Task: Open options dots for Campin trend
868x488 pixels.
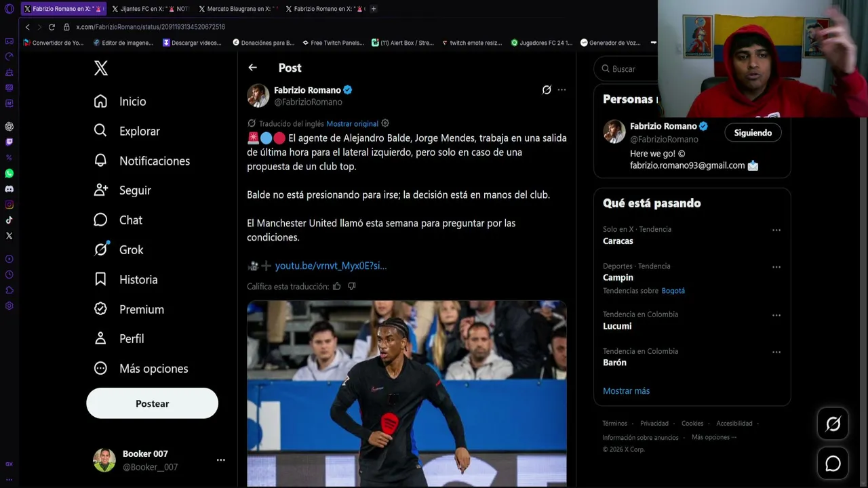Action: pyautogui.click(x=776, y=267)
